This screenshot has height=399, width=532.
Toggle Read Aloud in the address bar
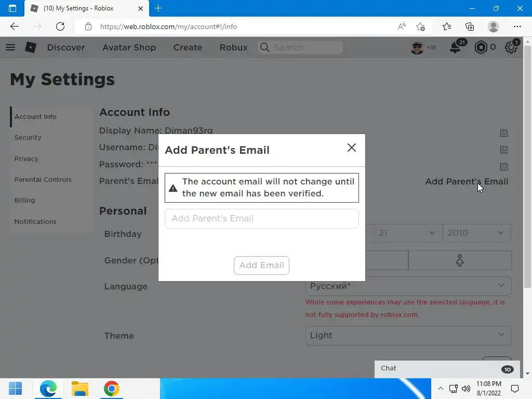(x=402, y=26)
